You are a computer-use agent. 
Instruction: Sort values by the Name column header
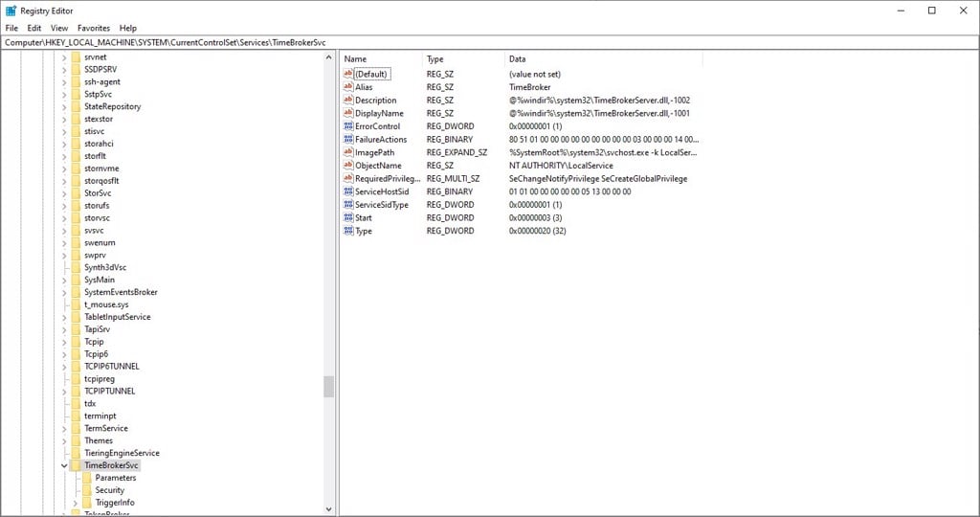[381, 58]
